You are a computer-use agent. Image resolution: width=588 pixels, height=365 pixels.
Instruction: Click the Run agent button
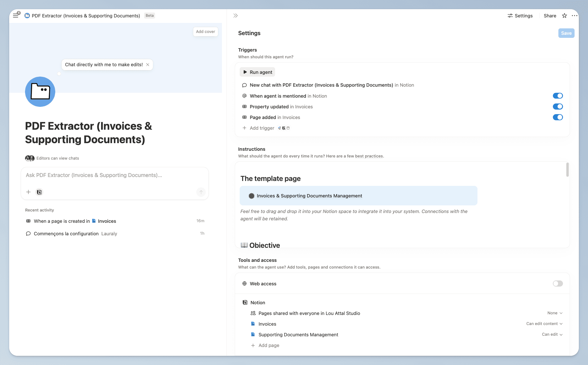coord(257,72)
